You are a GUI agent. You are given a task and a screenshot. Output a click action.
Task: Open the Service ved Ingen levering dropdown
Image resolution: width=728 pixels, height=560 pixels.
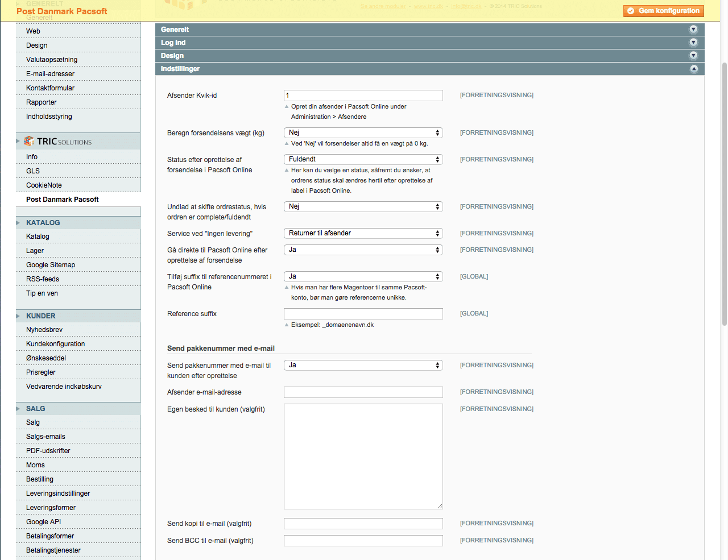point(363,234)
